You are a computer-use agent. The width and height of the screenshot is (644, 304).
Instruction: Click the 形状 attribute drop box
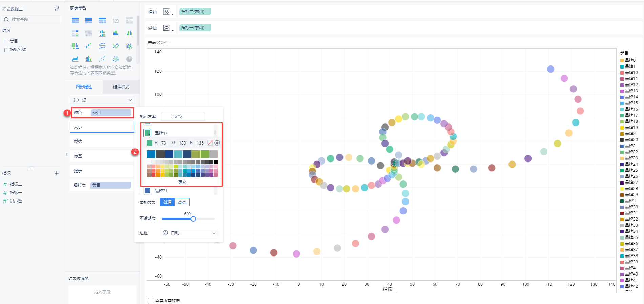tap(102, 141)
